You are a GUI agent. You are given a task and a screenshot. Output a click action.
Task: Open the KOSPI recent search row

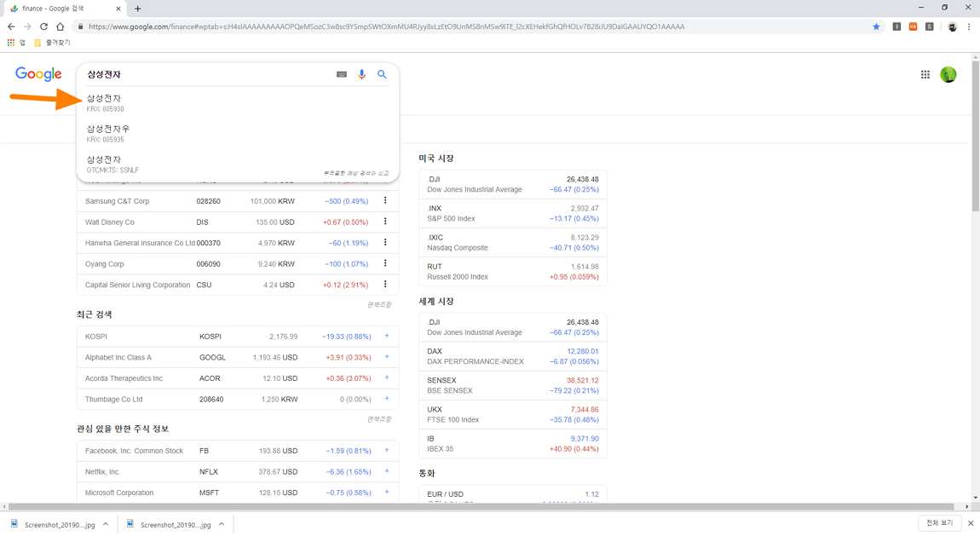pyautogui.click(x=238, y=336)
